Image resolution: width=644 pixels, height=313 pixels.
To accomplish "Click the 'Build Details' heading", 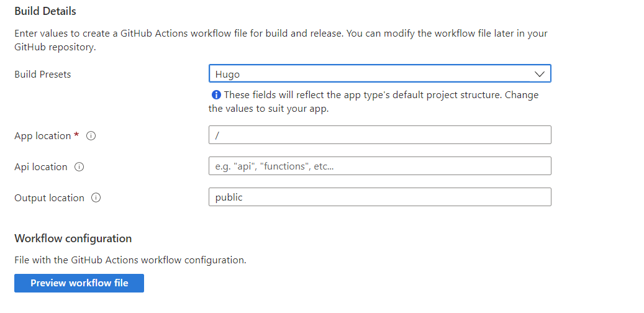I will 45,12.
